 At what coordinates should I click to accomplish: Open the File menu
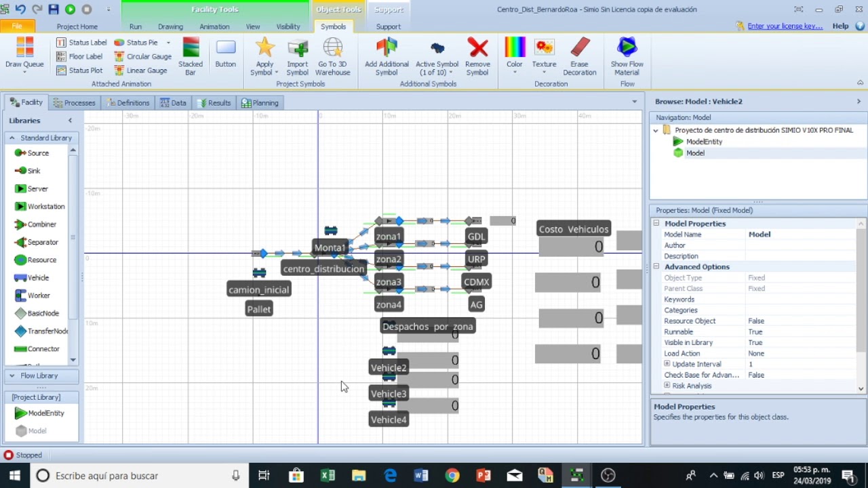tap(17, 26)
